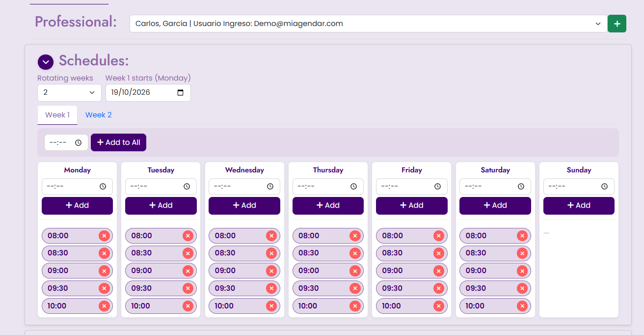Focus the Week 1 starts date field
The image size is (644, 335).
pos(148,92)
